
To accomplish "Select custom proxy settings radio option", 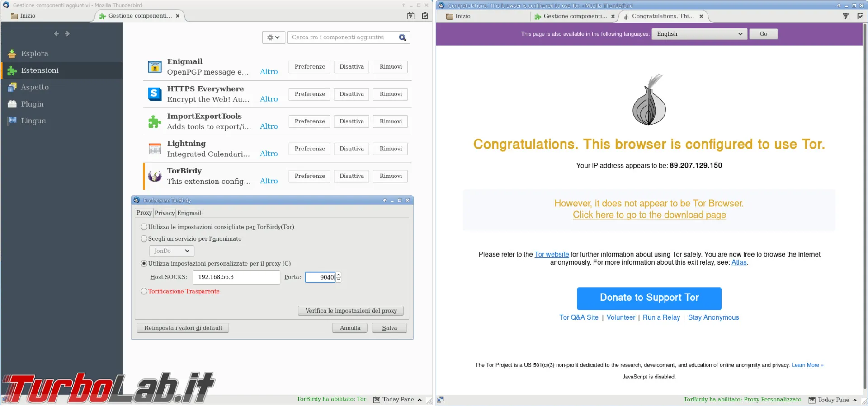I will pyautogui.click(x=144, y=264).
